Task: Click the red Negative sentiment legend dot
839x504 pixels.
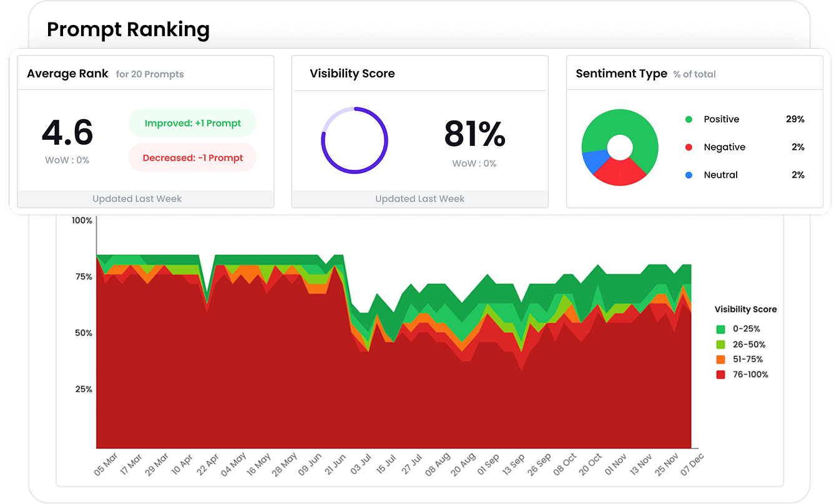Action: pyautogui.click(x=689, y=147)
